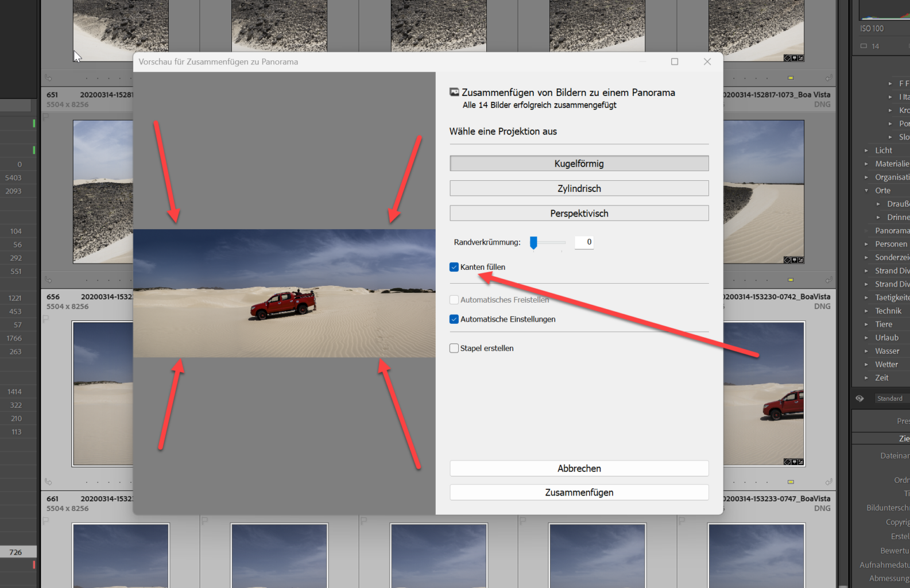Screen dimensions: 910x588
Task: Click keyword badge on 152817-1073_Boa Vista thumbnail
Action: pos(787,260)
